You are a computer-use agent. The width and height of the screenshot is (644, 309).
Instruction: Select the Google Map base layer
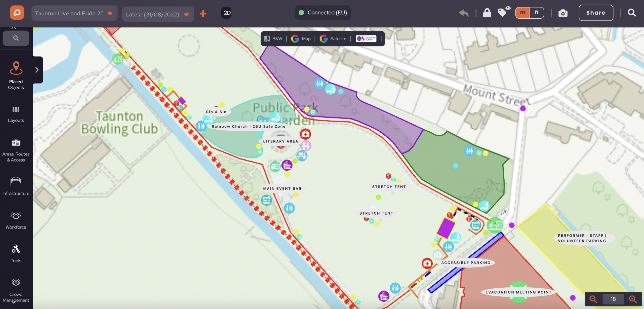click(x=301, y=39)
